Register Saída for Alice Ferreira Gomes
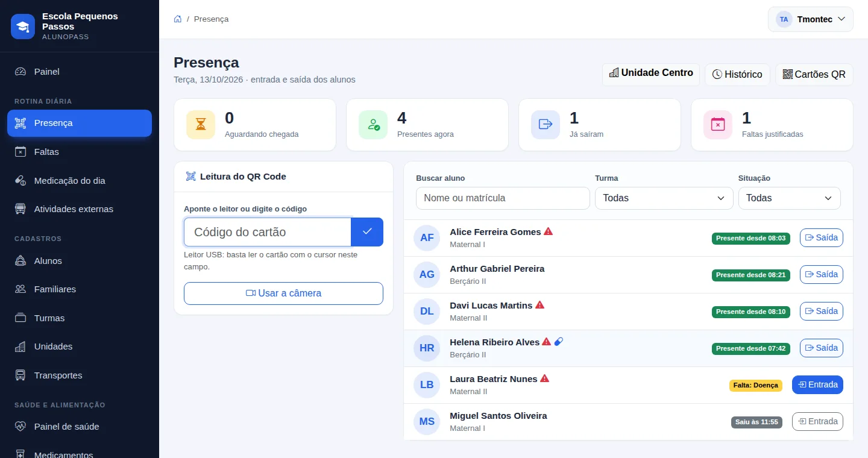The height and width of the screenshot is (458, 868). click(x=822, y=238)
